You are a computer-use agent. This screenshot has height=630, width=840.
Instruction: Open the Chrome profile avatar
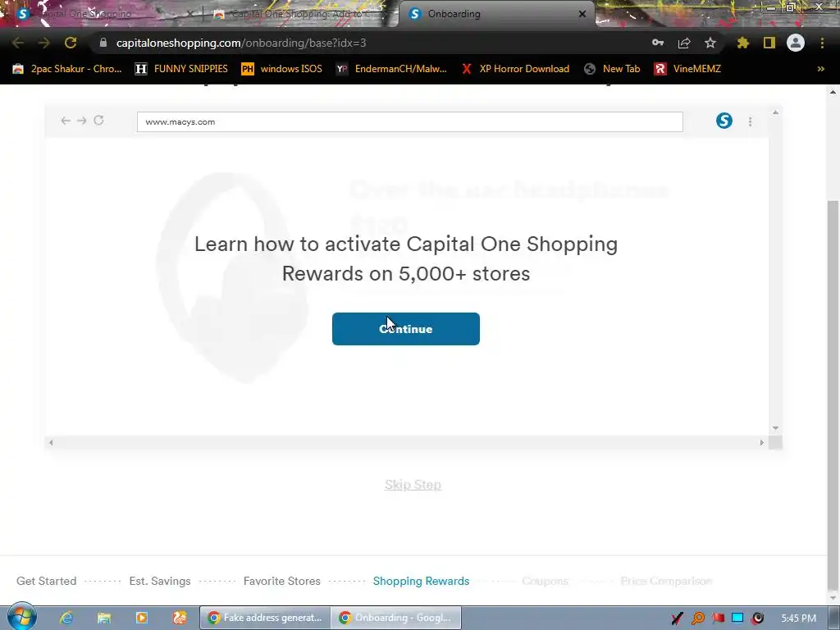point(796,43)
